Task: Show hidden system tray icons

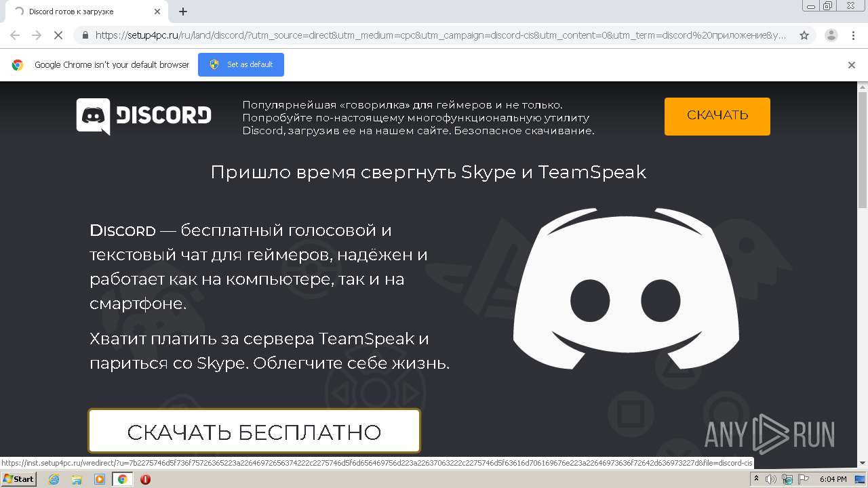Action: (x=756, y=479)
